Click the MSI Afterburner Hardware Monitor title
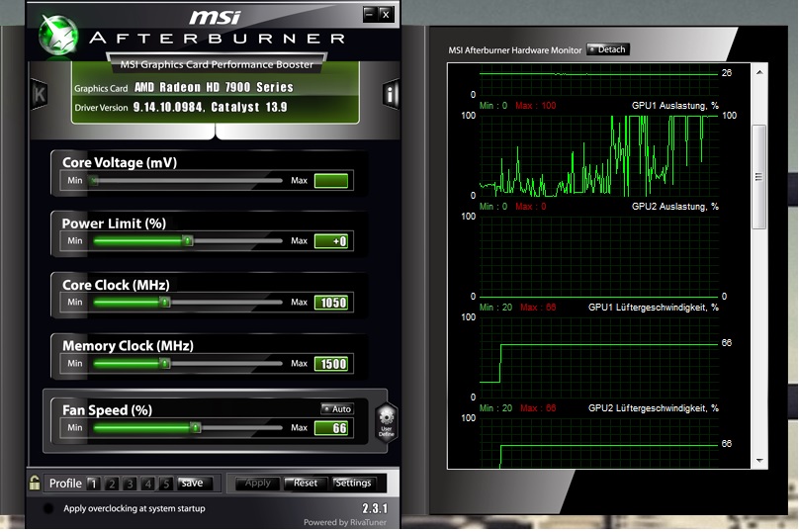Viewport: 799px width, 532px height. [514, 50]
